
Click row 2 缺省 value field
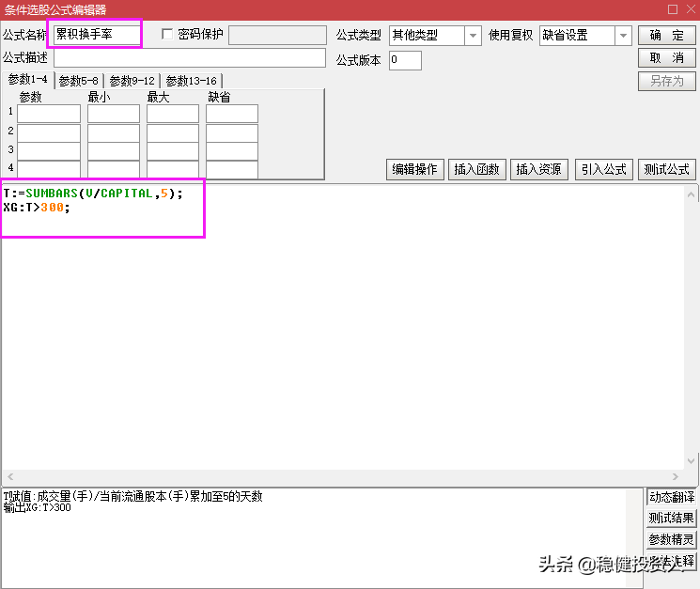[232, 133]
